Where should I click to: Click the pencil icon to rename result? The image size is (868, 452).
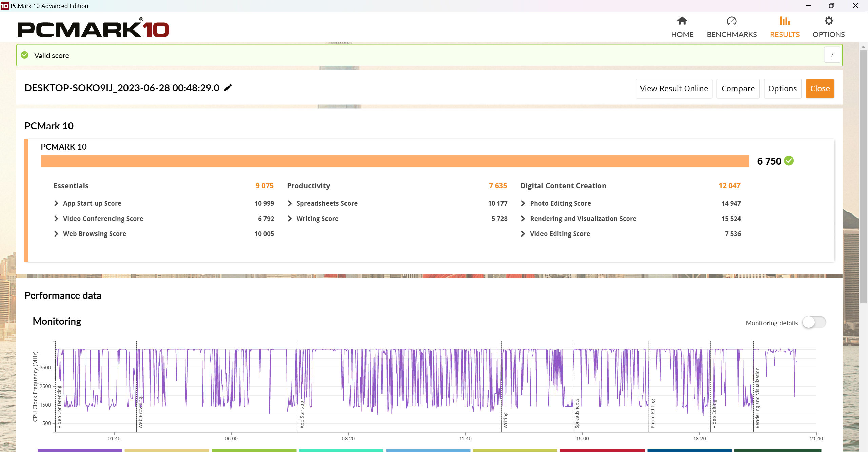coord(228,88)
